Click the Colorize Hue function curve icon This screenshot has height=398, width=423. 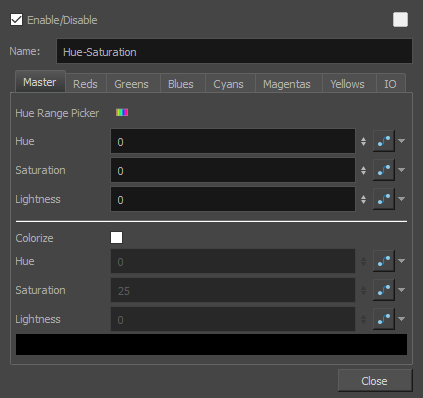(384, 261)
